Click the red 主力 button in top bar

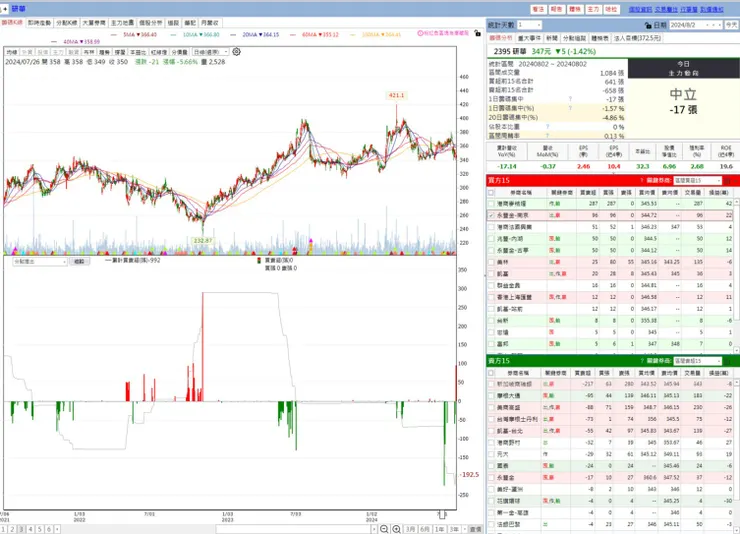tap(593, 9)
